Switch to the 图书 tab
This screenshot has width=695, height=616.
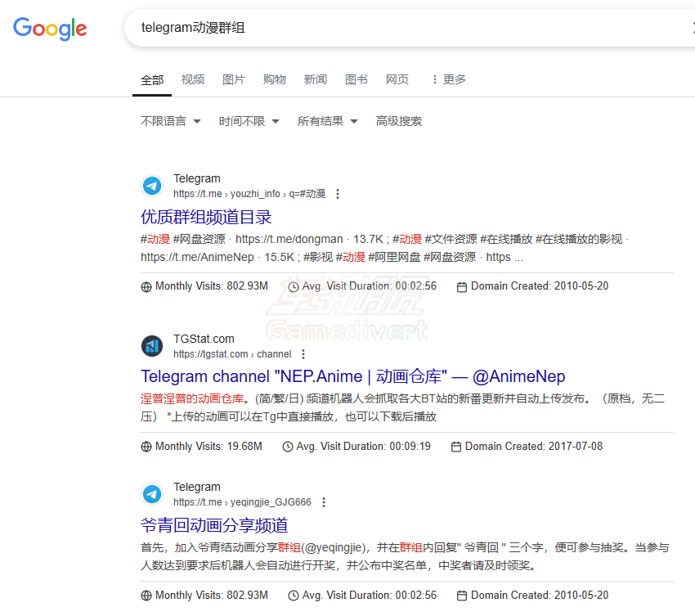356,79
